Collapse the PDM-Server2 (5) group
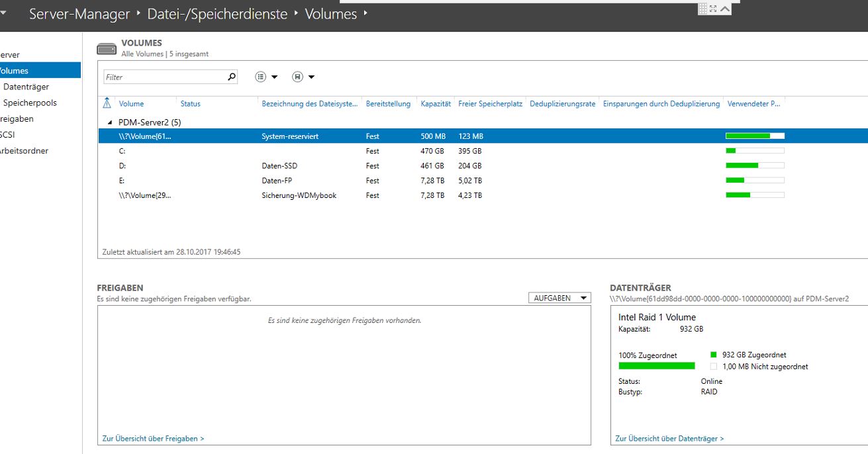Screen dimensions: 868x454 (x=110, y=122)
